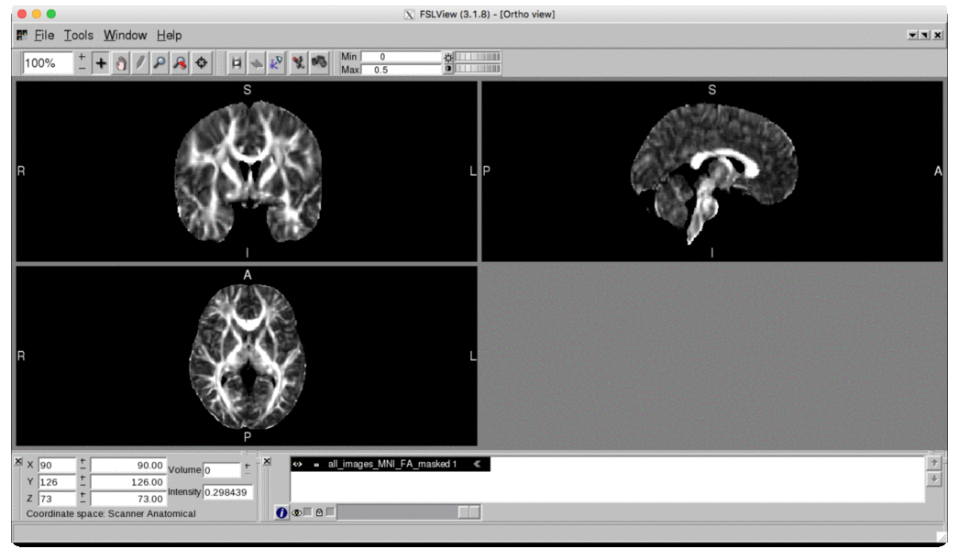The image size is (959, 560).
Task: Decrement the X voxel coordinate
Action: 83,469
